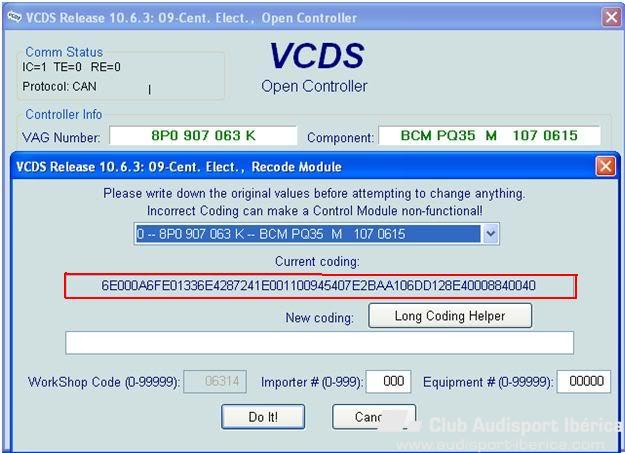Click the Controller Info group label

pyautogui.click(x=64, y=114)
